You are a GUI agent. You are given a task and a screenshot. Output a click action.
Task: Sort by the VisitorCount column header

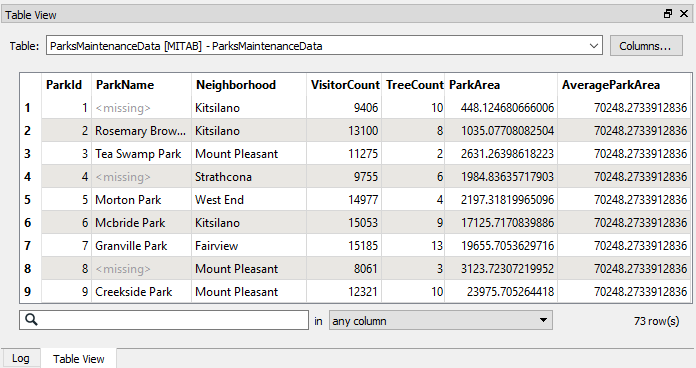pos(344,85)
